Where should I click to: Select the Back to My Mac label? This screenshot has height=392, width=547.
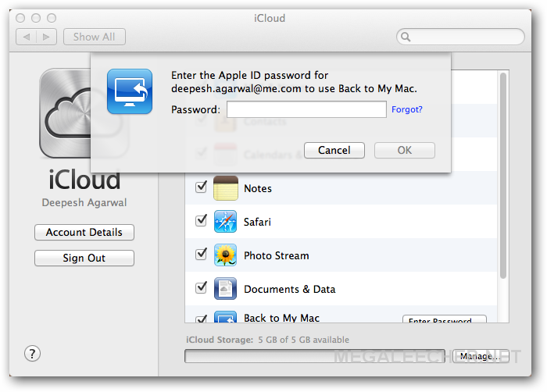click(x=281, y=318)
